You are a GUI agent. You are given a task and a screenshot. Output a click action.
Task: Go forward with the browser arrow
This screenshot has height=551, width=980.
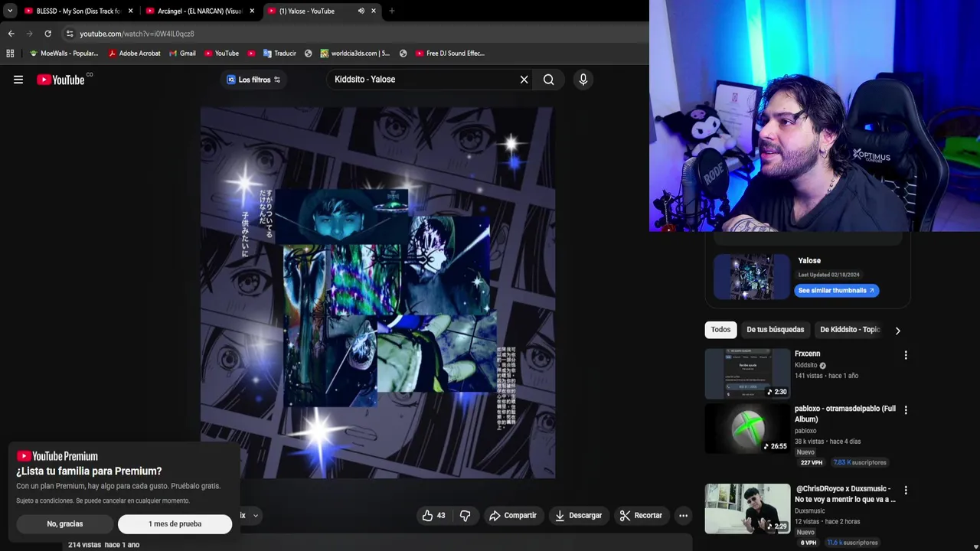[x=29, y=34]
